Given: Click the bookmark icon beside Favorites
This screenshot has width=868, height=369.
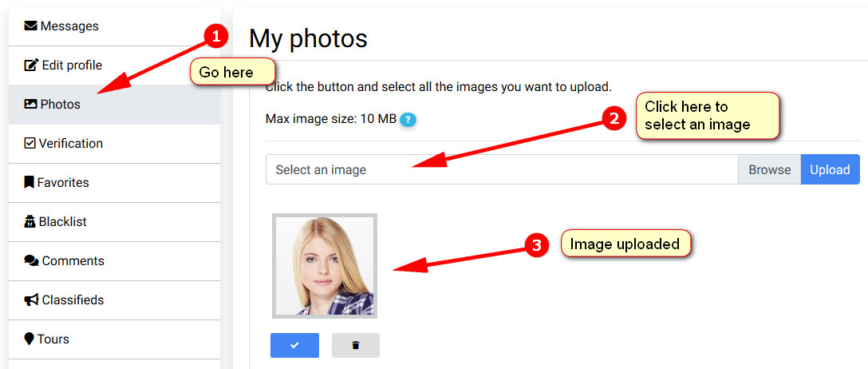Looking at the screenshot, I should tap(30, 183).
